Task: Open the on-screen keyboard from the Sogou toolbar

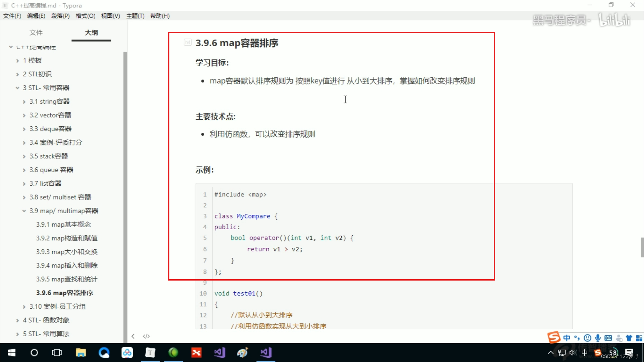Action: (x=608, y=338)
